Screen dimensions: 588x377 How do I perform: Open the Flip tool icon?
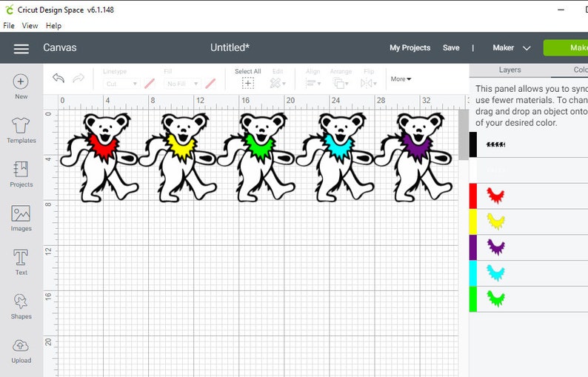(x=368, y=83)
